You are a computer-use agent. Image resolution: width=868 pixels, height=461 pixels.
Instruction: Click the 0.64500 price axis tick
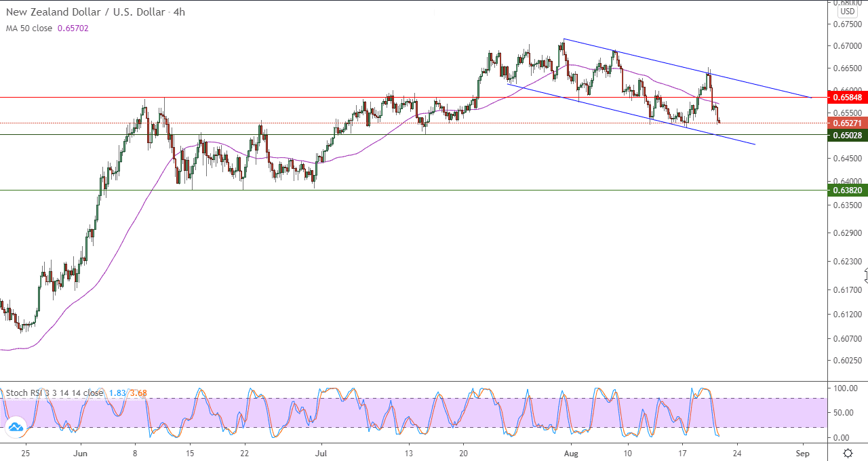pos(848,159)
